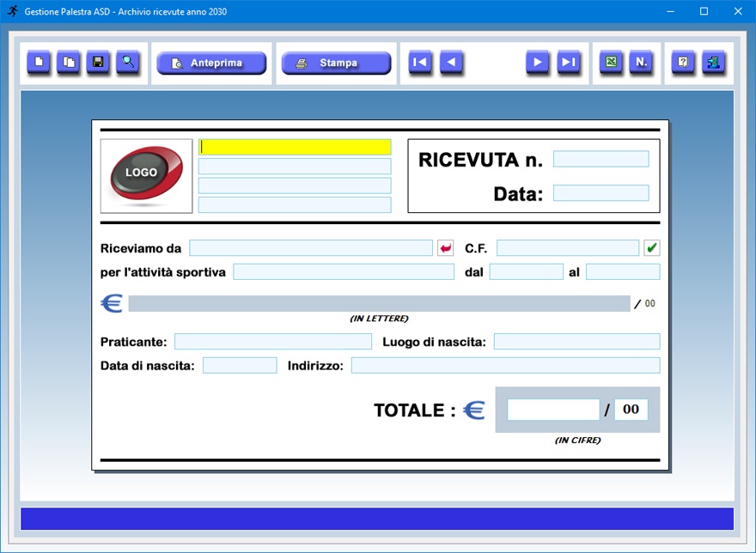Click the RICEVUTA n. number field

601,159
